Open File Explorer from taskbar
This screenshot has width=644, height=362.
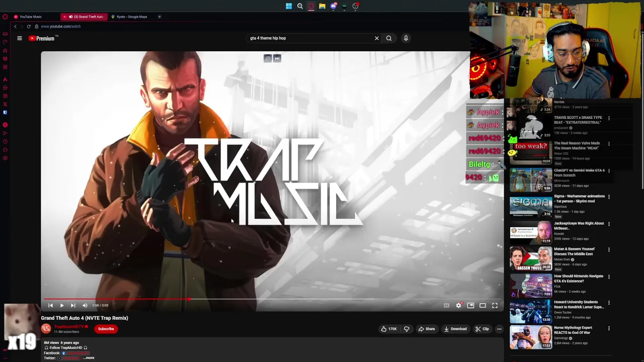tap(322, 6)
